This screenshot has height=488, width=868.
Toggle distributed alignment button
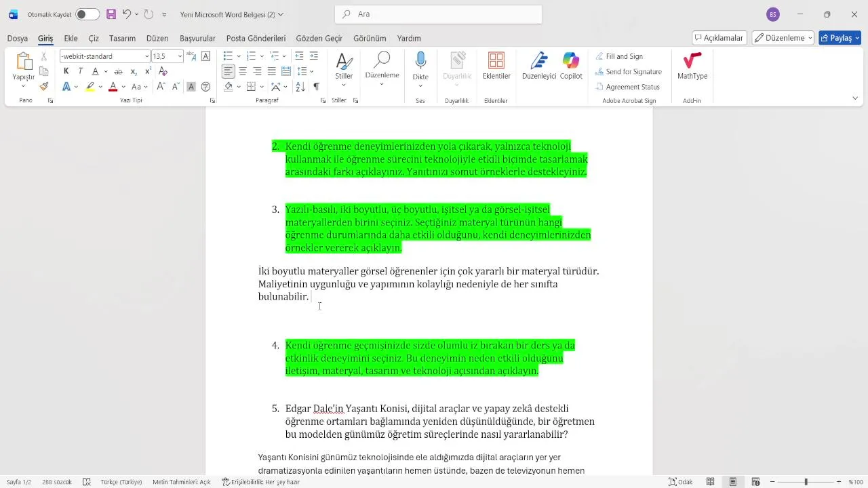click(285, 71)
